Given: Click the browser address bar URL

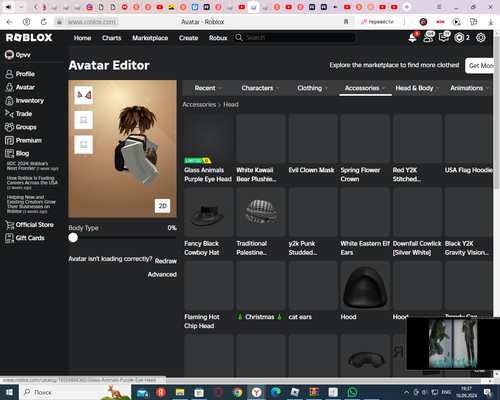Looking at the screenshot, I should 91,22.
